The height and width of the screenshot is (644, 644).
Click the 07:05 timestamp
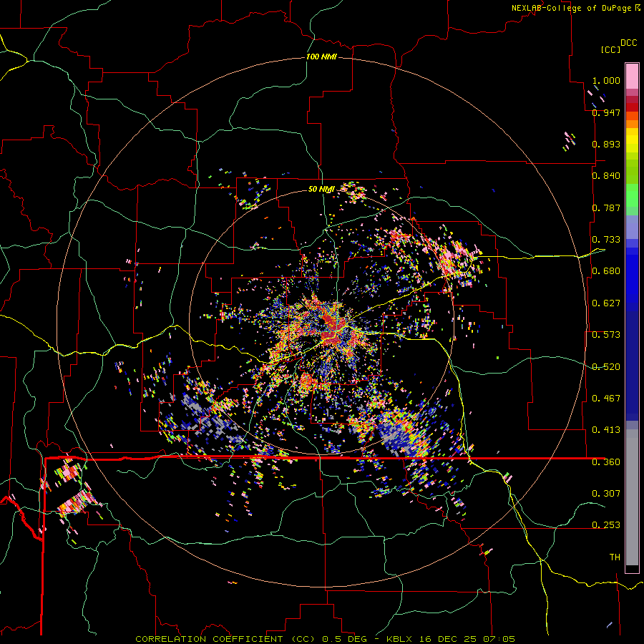click(x=499, y=639)
